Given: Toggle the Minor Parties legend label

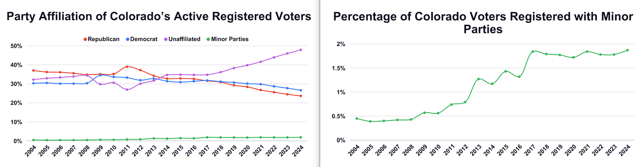Looking at the screenshot, I should tap(230, 39).
